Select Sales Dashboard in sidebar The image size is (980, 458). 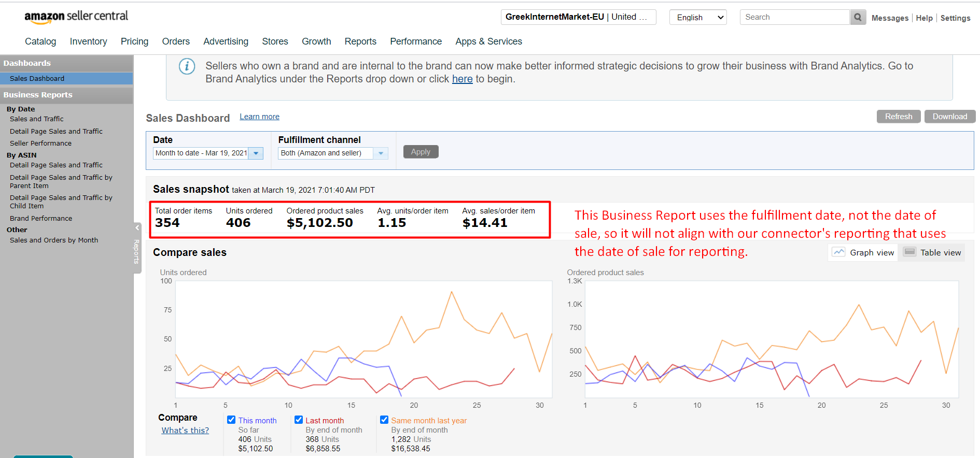(66, 78)
